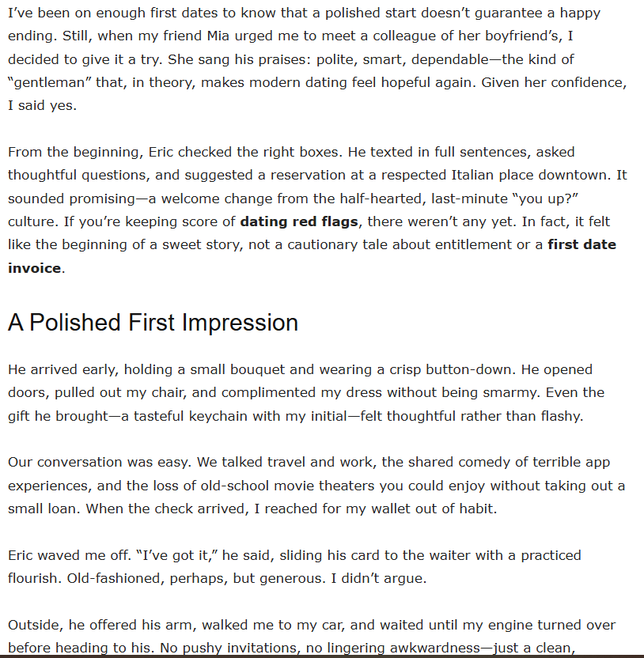Click the bold "dating red flags" phrase

[299, 221]
